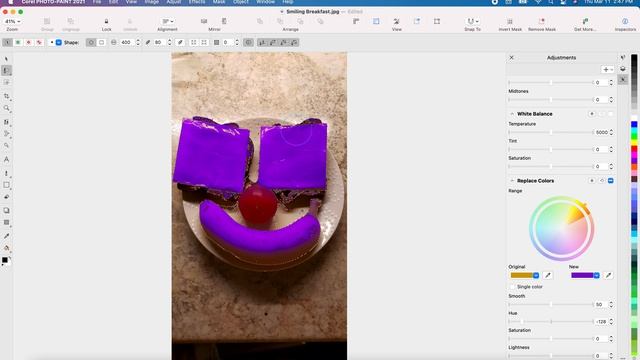The width and height of the screenshot is (640, 360).
Task: Click the Replace Colors plus button
Action: pos(592,181)
